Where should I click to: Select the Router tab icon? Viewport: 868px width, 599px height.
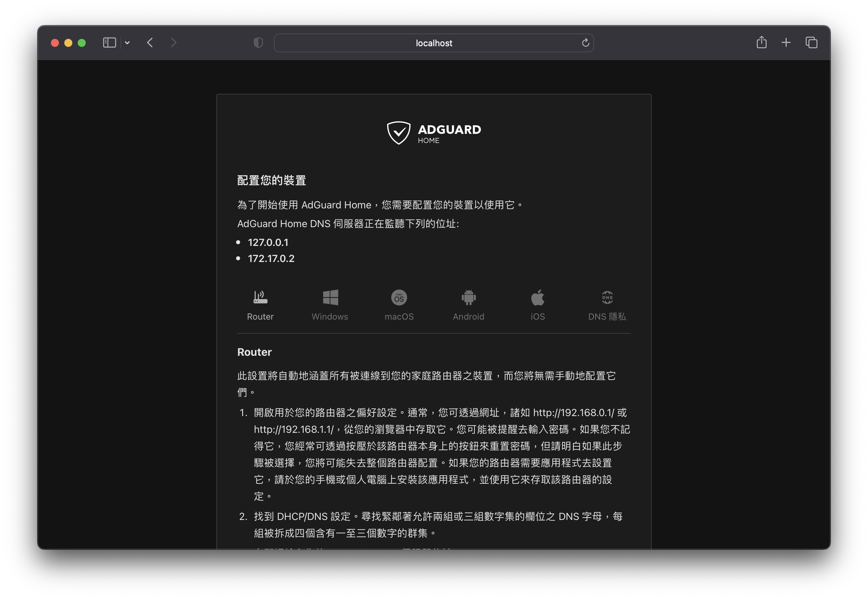pos(260,297)
